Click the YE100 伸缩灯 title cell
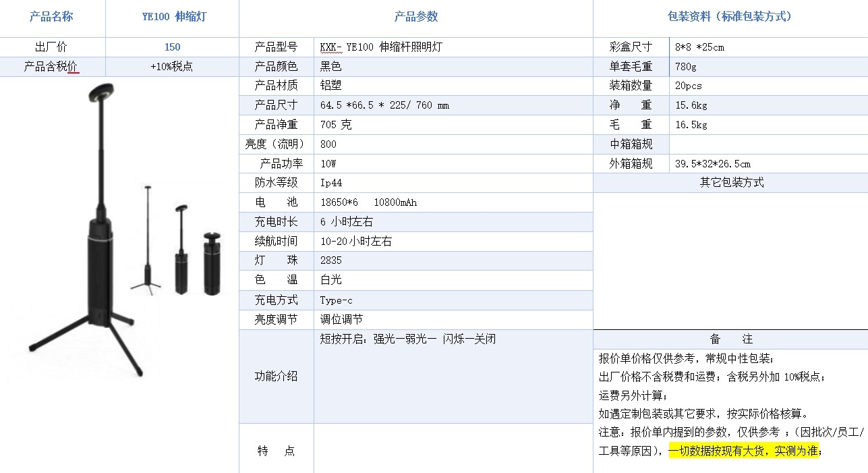This screenshot has height=473, width=868. click(x=172, y=18)
